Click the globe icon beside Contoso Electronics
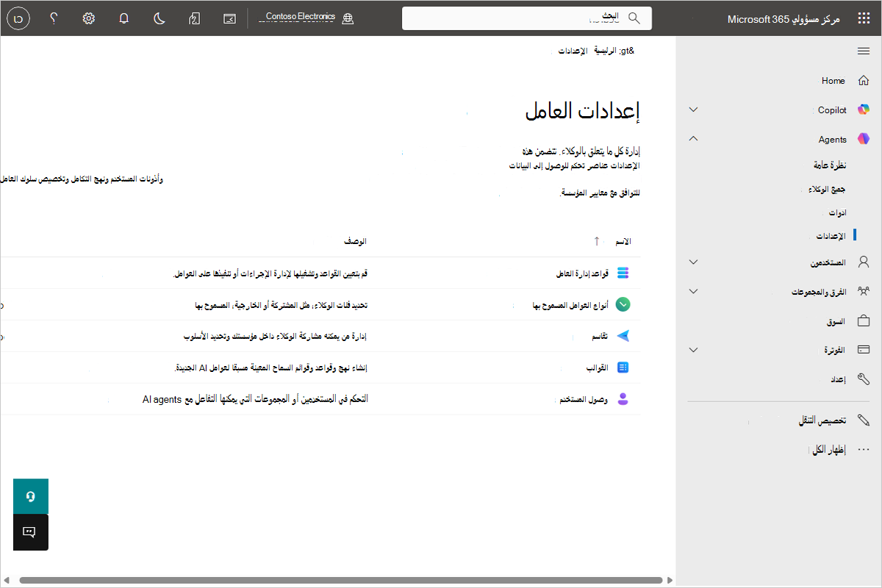The width and height of the screenshot is (882, 588). pyautogui.click(x=348, y=18)
